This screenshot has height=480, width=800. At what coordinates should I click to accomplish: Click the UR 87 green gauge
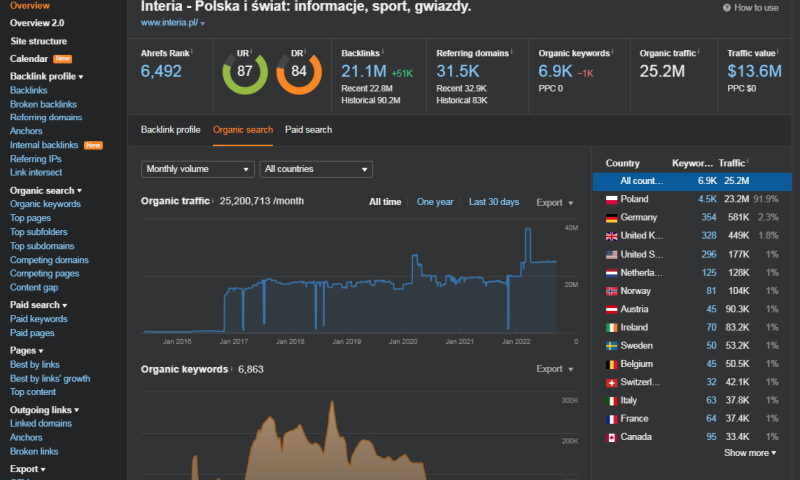(245, 72)
